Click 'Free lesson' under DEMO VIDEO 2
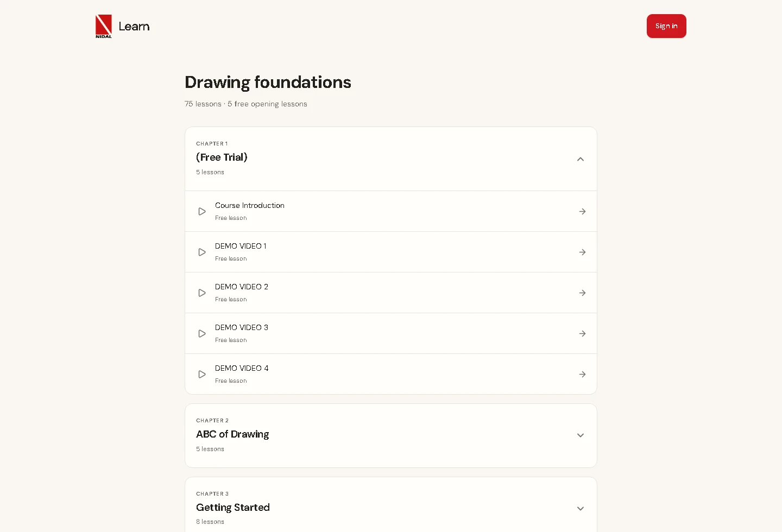This screenshot has width=782, height=532. point(231,300)
